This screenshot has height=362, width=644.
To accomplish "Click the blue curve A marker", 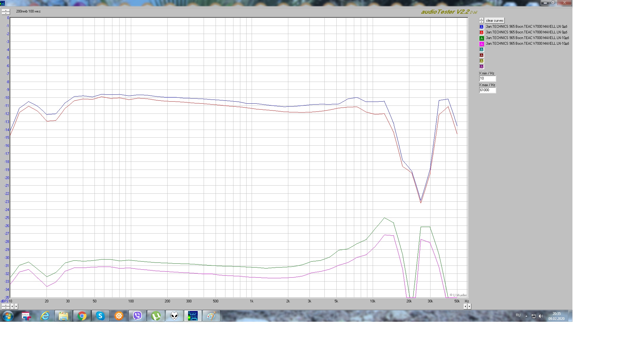I will (482, 27).
